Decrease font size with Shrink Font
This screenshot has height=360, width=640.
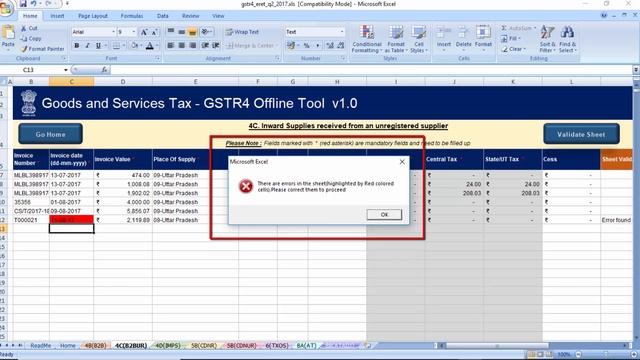click(154, 32)
